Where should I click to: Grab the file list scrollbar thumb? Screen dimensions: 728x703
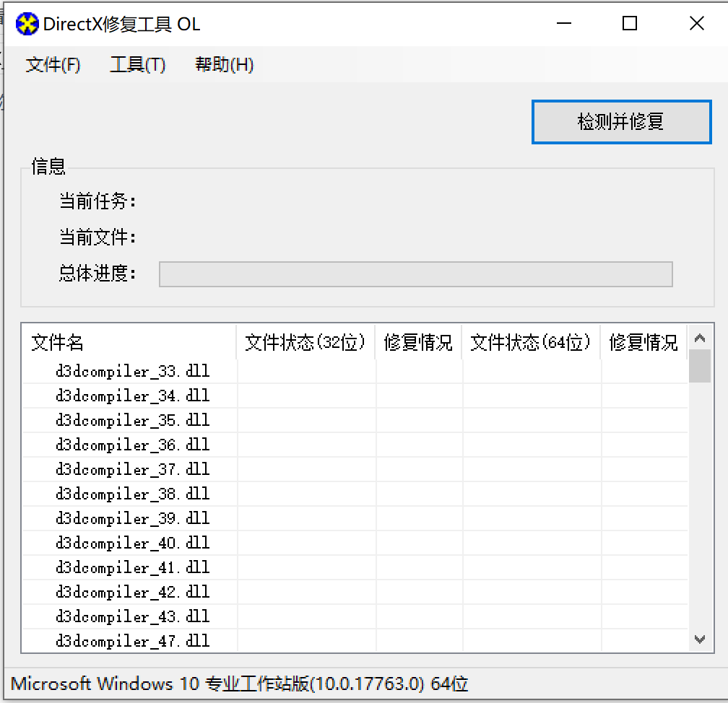(699, 367)
